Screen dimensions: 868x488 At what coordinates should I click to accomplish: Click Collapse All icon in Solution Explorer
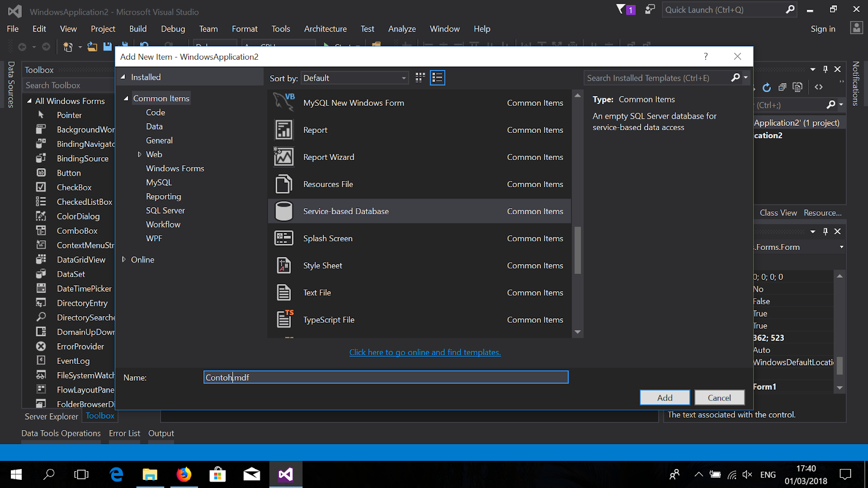(x=782, y=87)
